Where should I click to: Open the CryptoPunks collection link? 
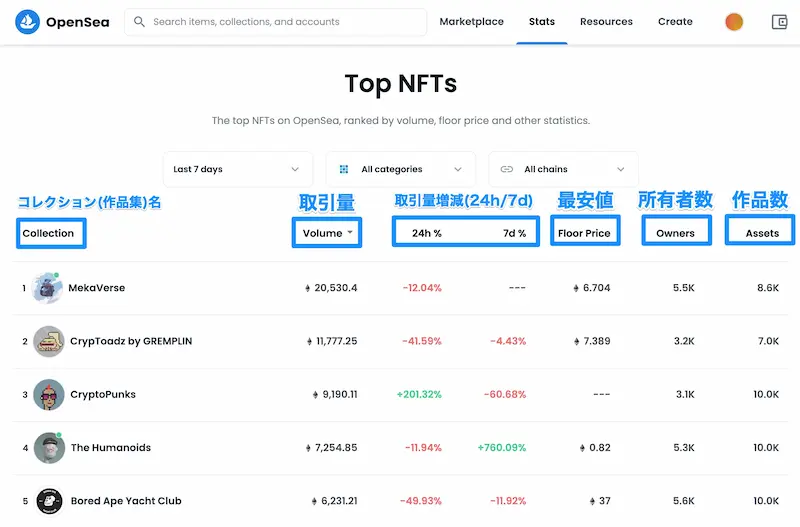coord(103,394)
